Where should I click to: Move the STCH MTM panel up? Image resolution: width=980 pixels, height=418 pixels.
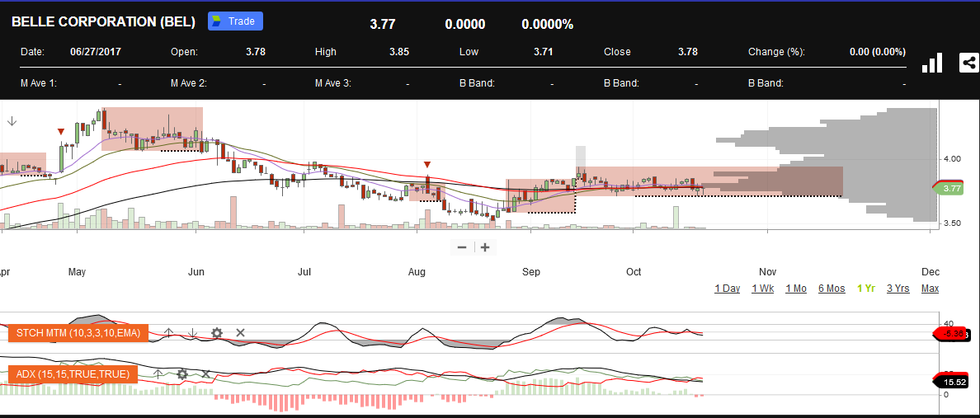point(168,332)
